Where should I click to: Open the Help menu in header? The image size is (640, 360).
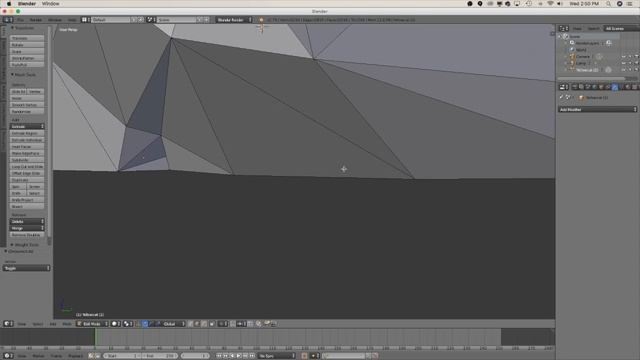point(72,20)
